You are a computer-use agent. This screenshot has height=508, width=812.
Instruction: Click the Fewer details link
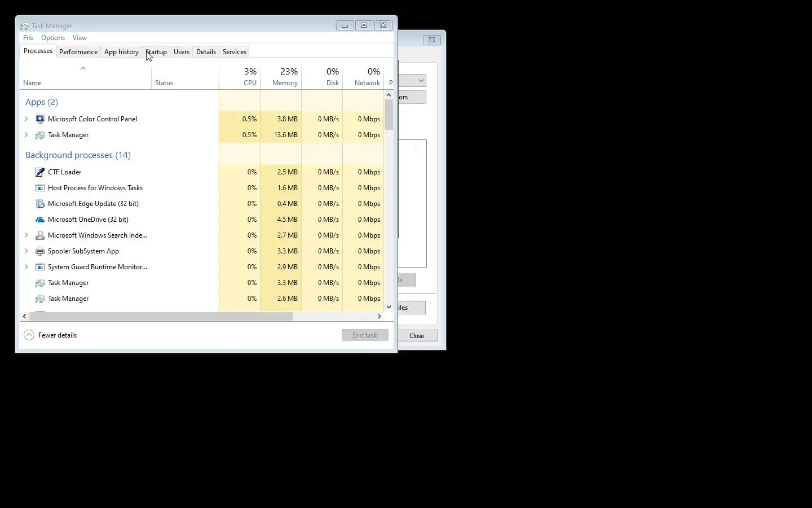58,335
